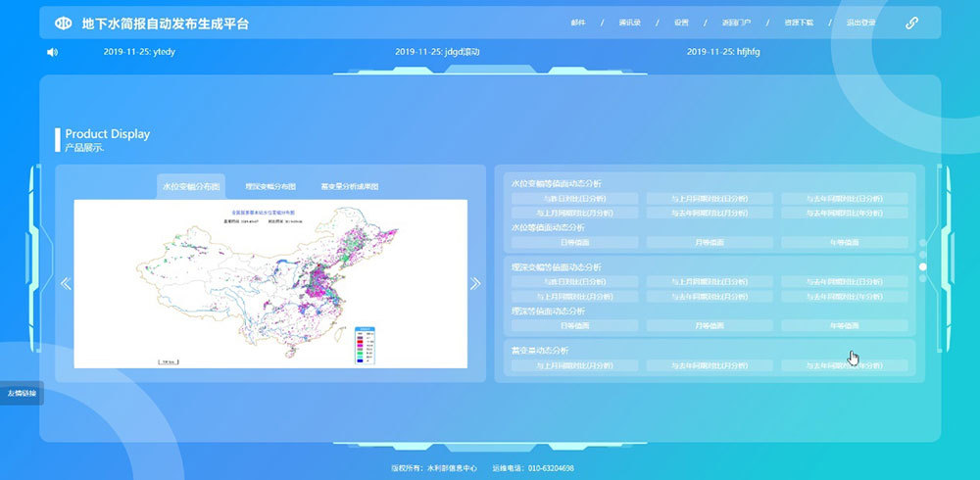Select the first carousel dot indicator
The image size is (980, 480).
pyautogui.click(x=922, y=243)
